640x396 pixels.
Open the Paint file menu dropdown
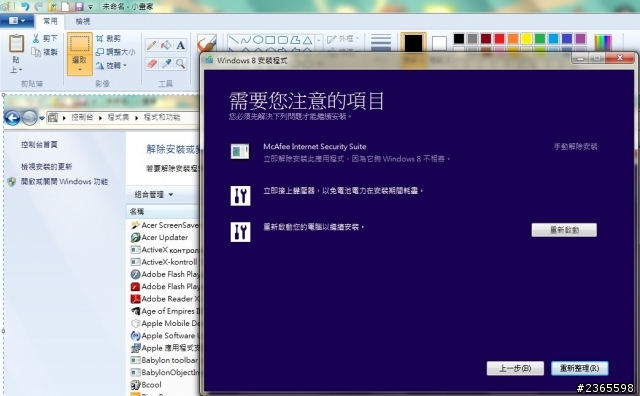17,20
